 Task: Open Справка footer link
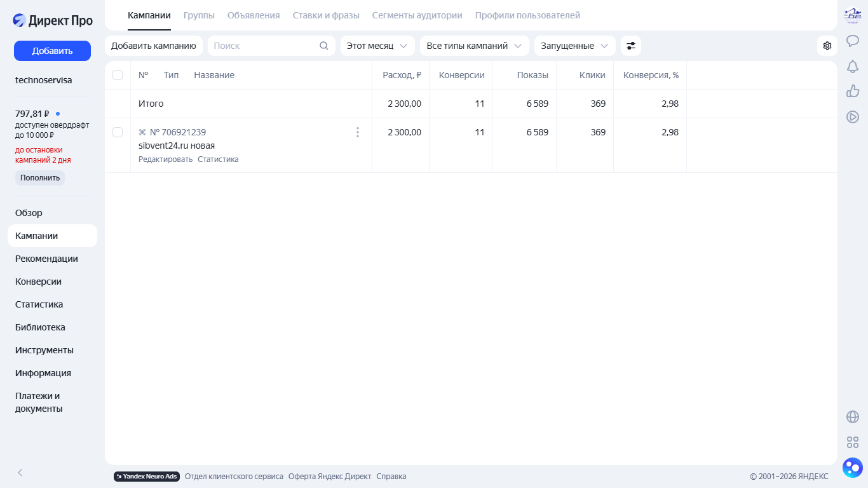click(x=391, y=477)
